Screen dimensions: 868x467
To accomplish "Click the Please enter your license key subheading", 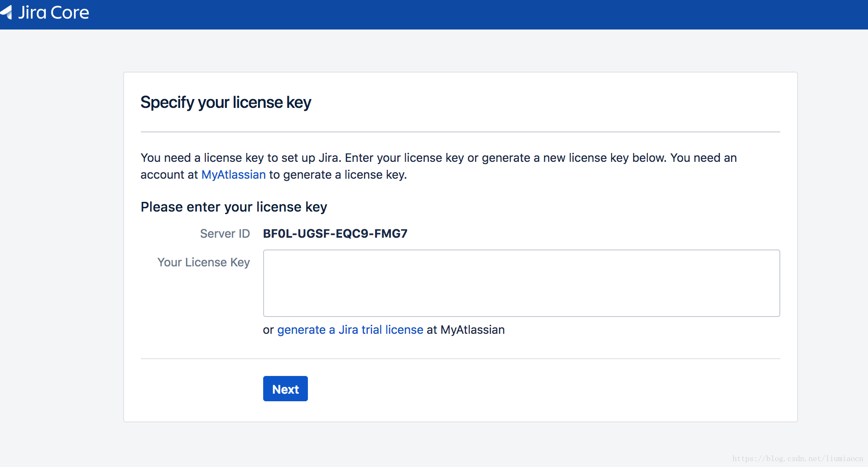I will pos(234,207).
